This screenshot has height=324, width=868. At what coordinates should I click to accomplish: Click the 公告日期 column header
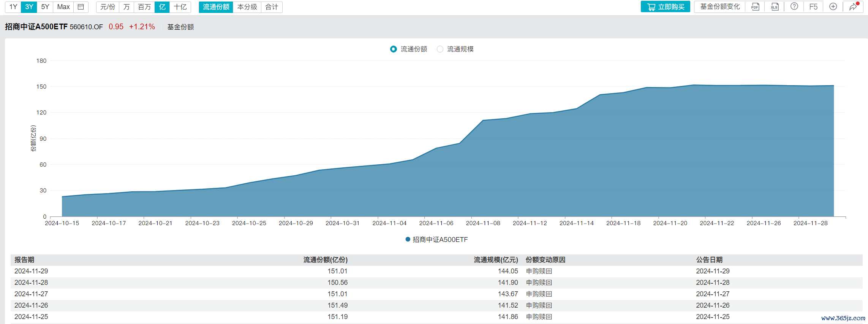click(x=709, y=260)
